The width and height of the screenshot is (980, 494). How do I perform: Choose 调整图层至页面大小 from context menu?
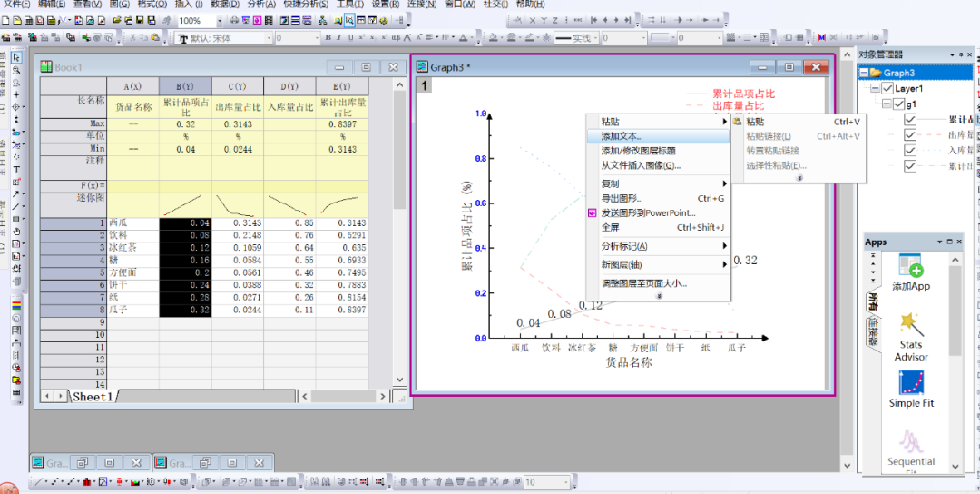658,283
